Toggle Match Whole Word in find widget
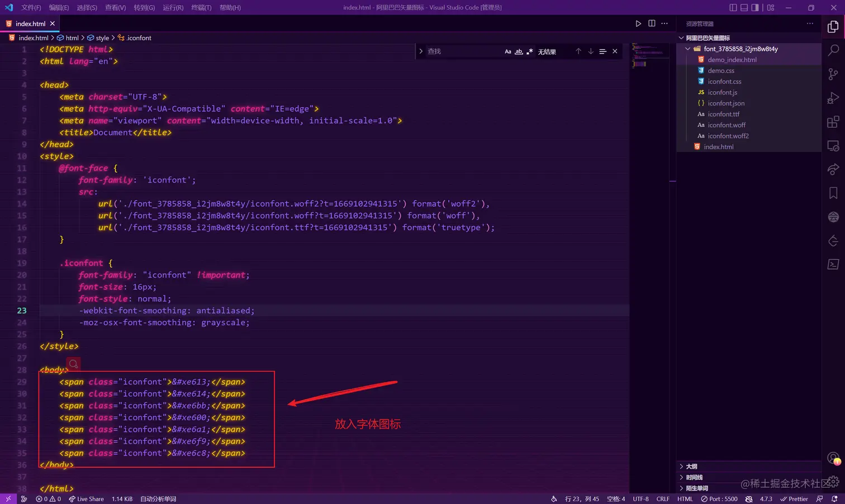Screen dimensions: 845x504 click(519, 51)
